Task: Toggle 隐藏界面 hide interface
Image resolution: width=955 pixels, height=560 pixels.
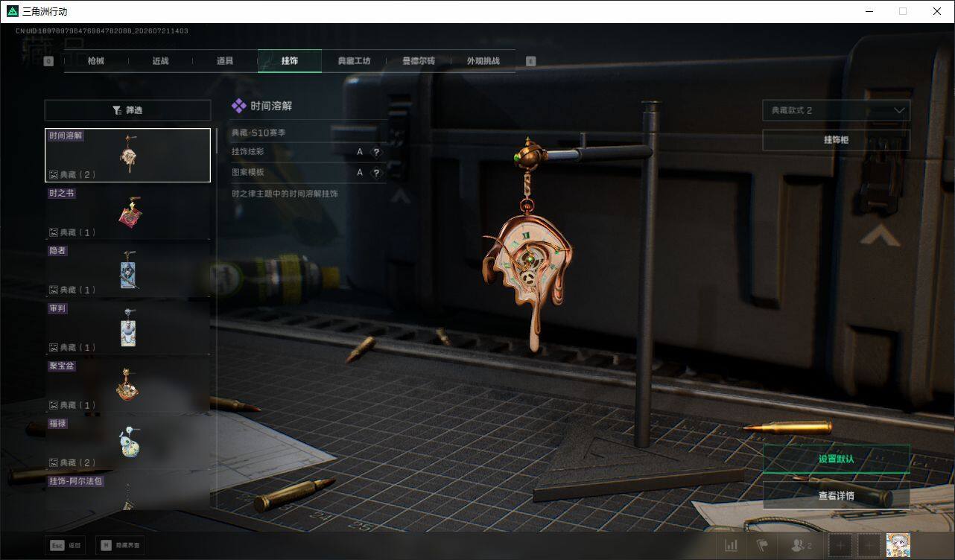Action: click(119, 545)
